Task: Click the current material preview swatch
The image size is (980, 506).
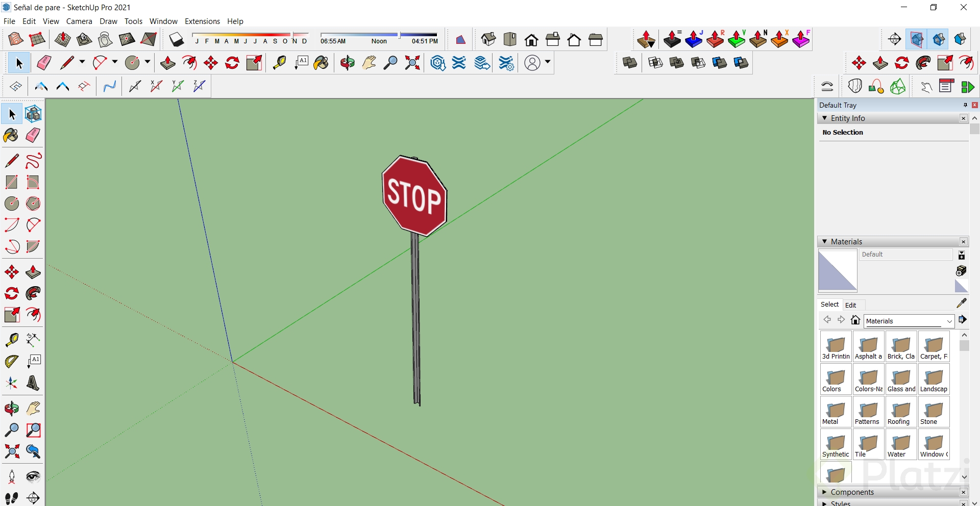Action: click(x=838, y=271)
